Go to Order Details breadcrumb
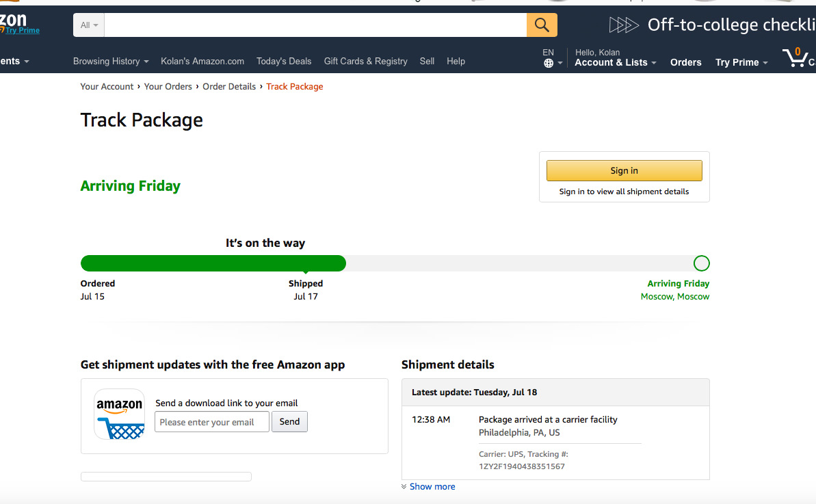816x504 pixels. click(228, 86)
